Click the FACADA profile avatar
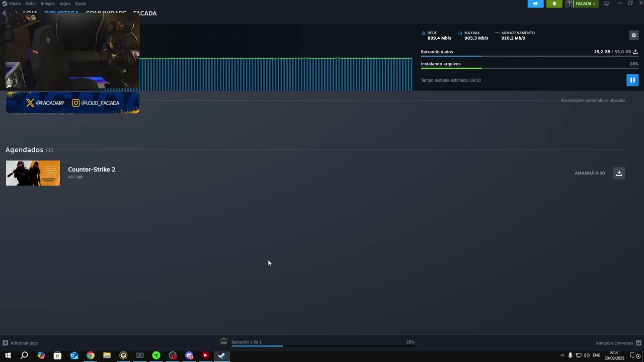The width and height of the screenshot is (644, 362). (570, 4)
